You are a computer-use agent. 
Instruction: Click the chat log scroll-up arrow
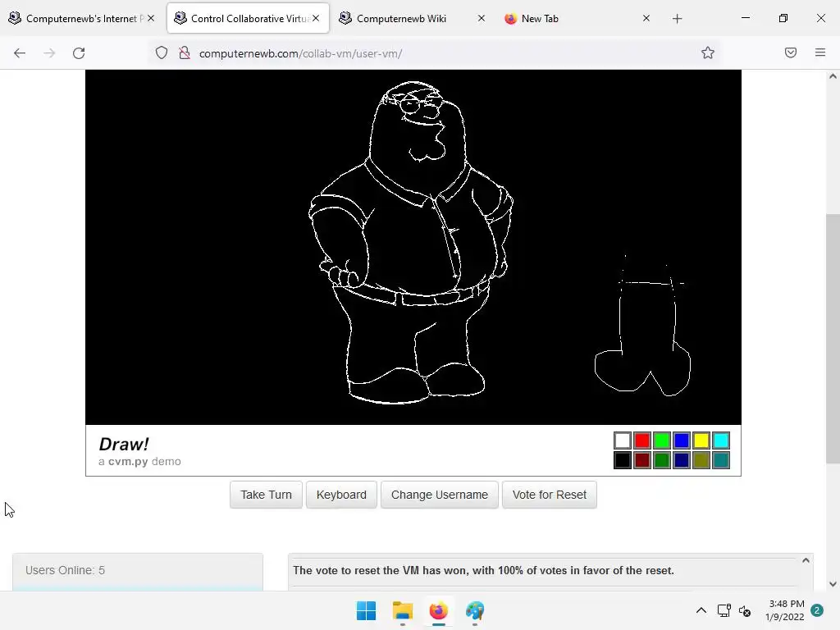(806, 560)
